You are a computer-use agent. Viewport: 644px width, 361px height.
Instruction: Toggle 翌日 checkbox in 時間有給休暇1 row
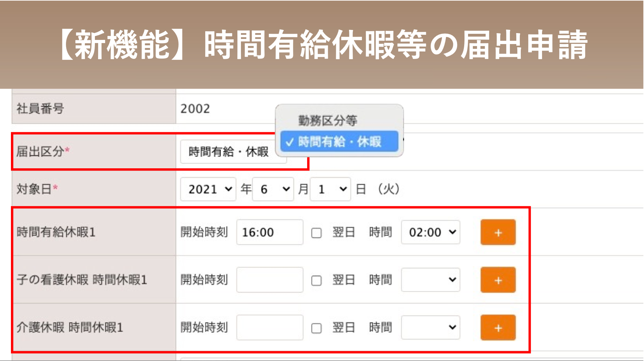(x=317, y=233)
